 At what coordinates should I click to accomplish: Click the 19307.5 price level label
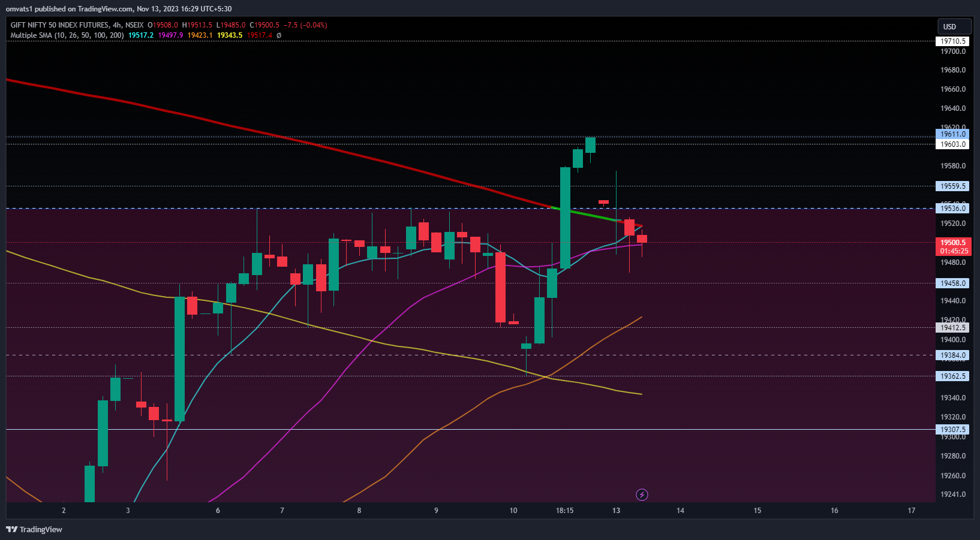(952, 430)
